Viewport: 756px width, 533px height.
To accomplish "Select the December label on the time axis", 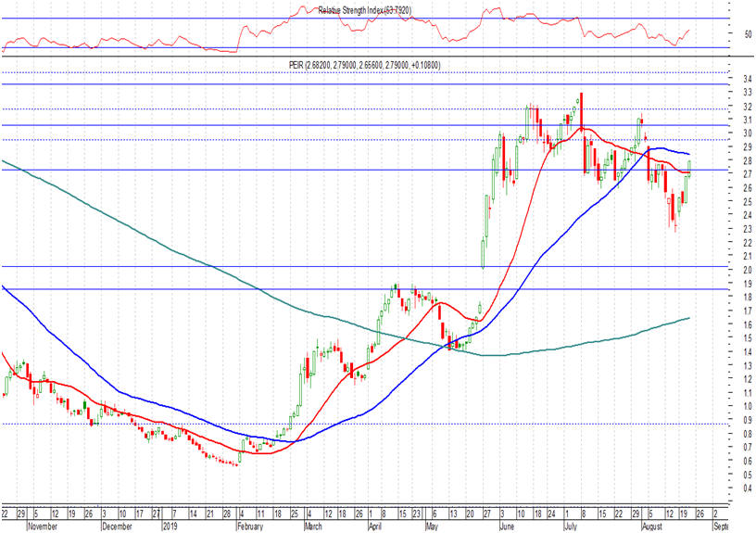I will pos(118,525).
